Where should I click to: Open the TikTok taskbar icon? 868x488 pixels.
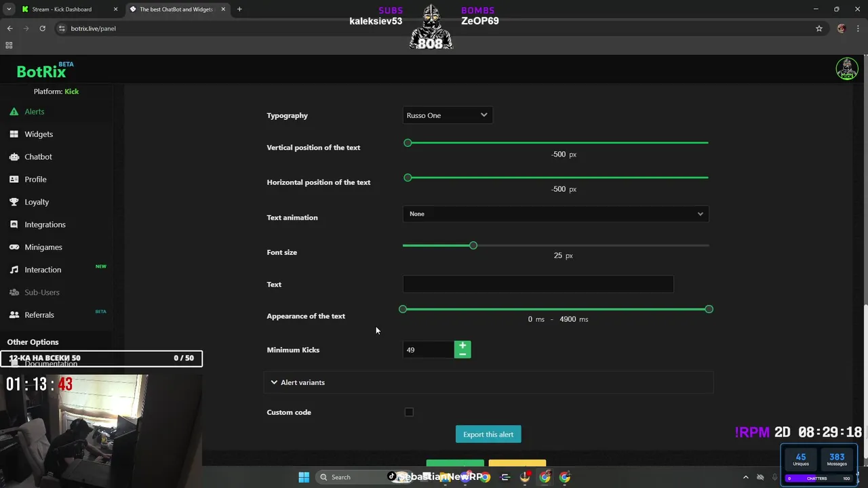[391, 477]
